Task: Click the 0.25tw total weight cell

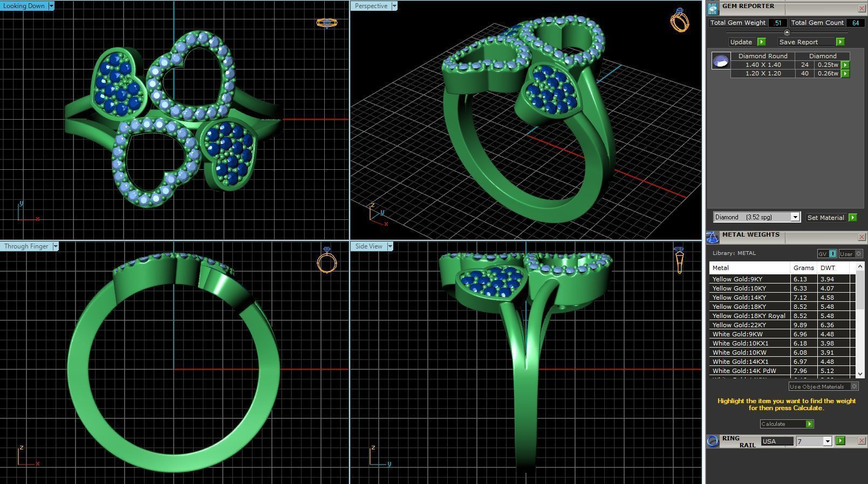Action: 828,65
